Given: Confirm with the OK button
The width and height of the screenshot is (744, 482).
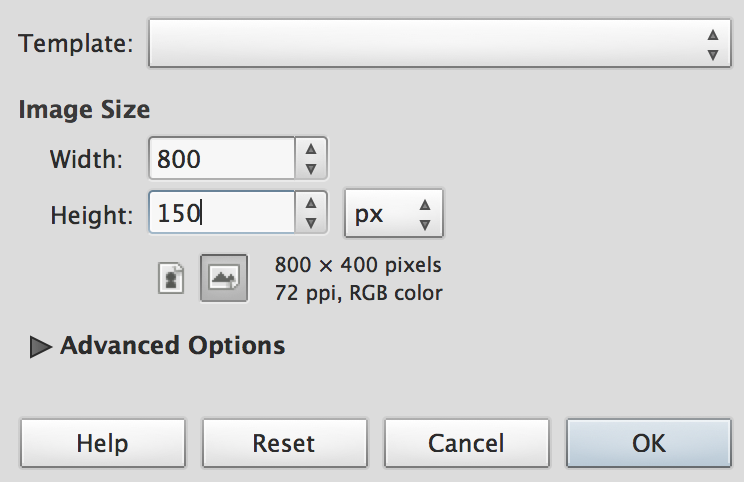Looking at the screenshot, I should point(648,443).
